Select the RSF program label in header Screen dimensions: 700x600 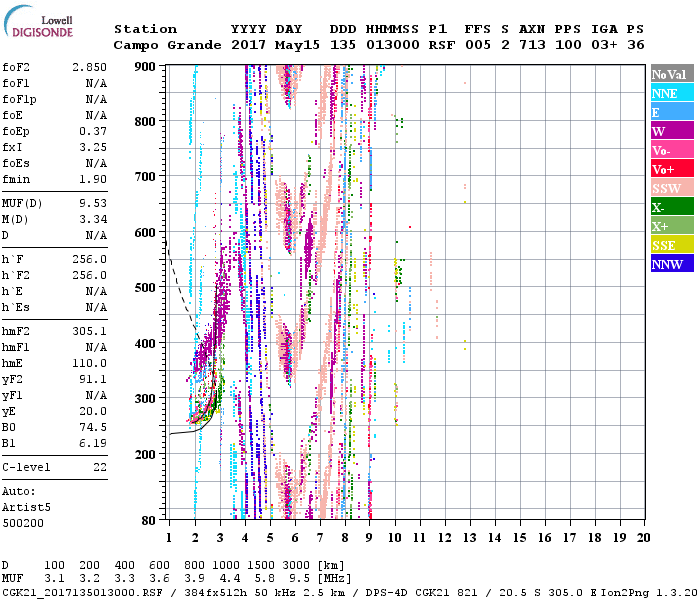[x=440, y=45]
